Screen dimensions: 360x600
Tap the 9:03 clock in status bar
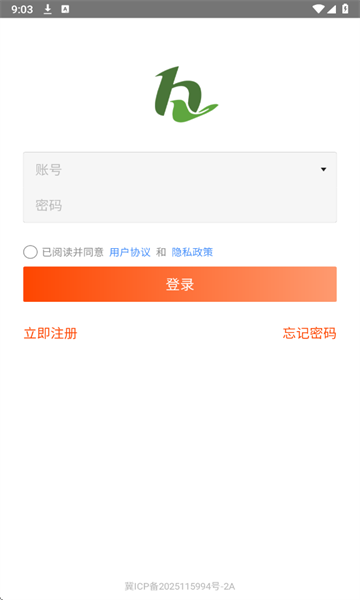(22, 9)
